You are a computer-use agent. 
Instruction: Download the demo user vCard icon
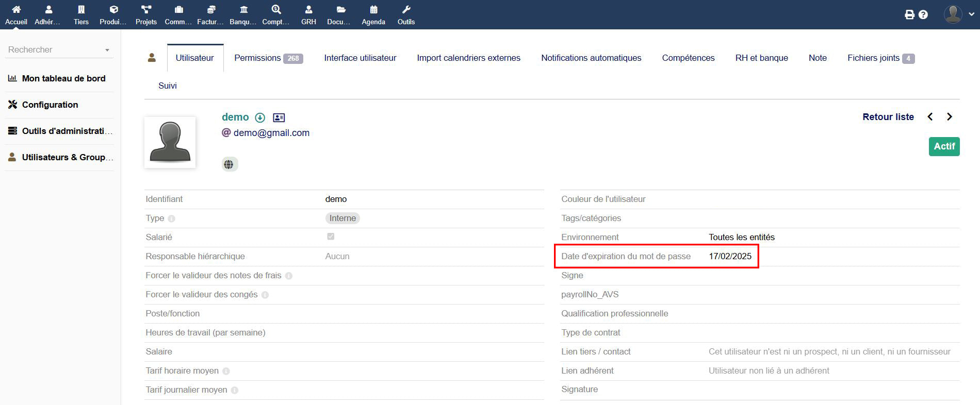pyautogui.click(x=260, y=117)
